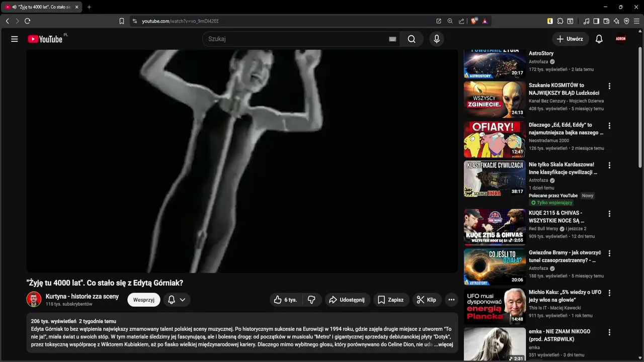
Task: Open the OFIARY! Ed, Edd, Eddy thumbnail
Action: [x=495, y=139]
